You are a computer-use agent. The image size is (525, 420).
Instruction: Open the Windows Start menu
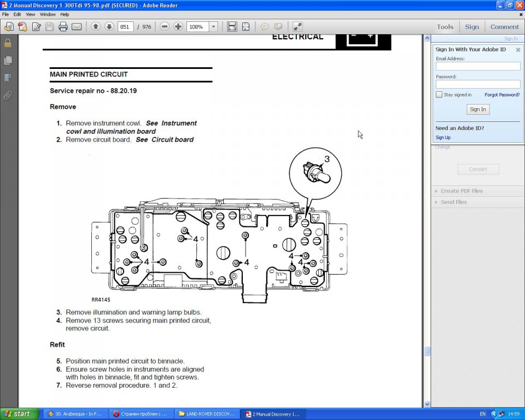tap(20, 414)
